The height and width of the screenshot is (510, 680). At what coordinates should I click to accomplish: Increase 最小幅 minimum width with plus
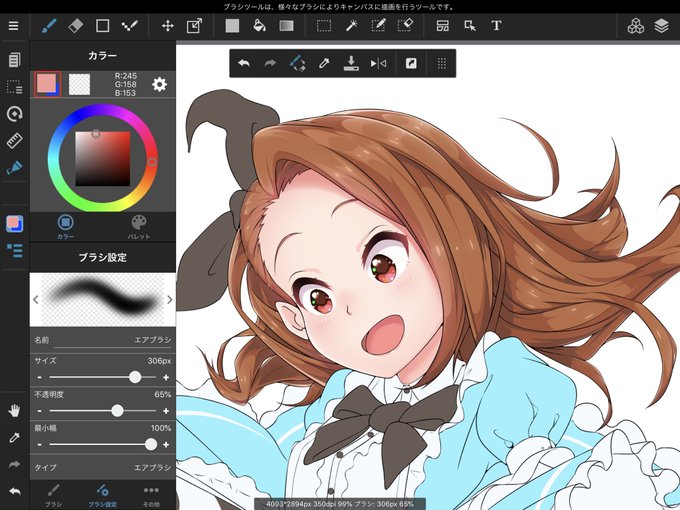point(166,445)
